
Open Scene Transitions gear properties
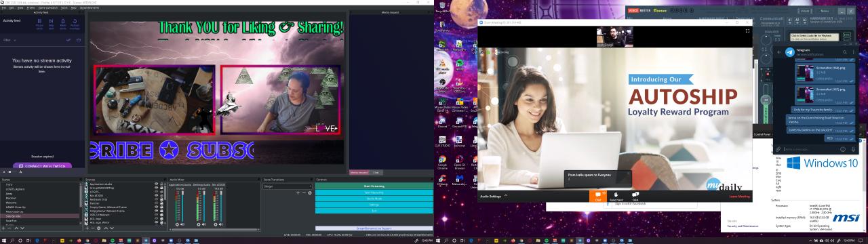coord(310,192)
